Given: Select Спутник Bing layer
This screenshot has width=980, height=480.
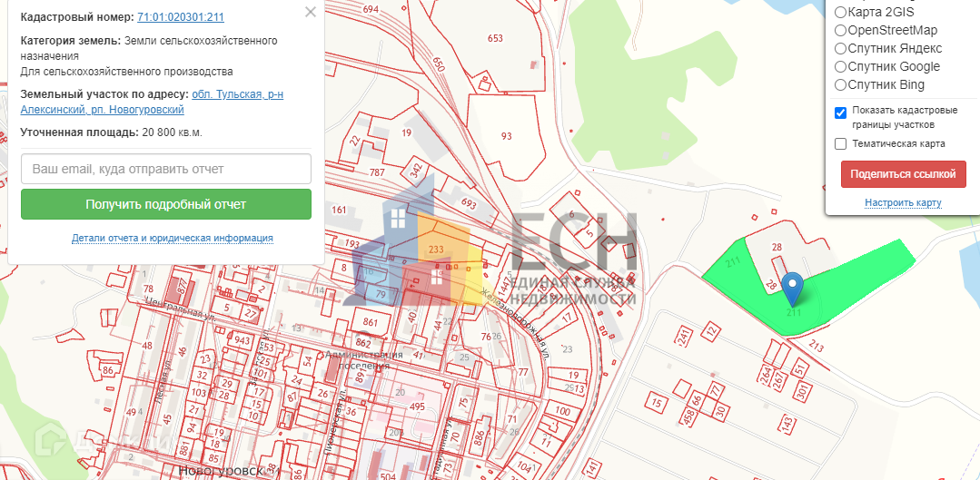Looking at the screenshot, I should click(841, 84).
